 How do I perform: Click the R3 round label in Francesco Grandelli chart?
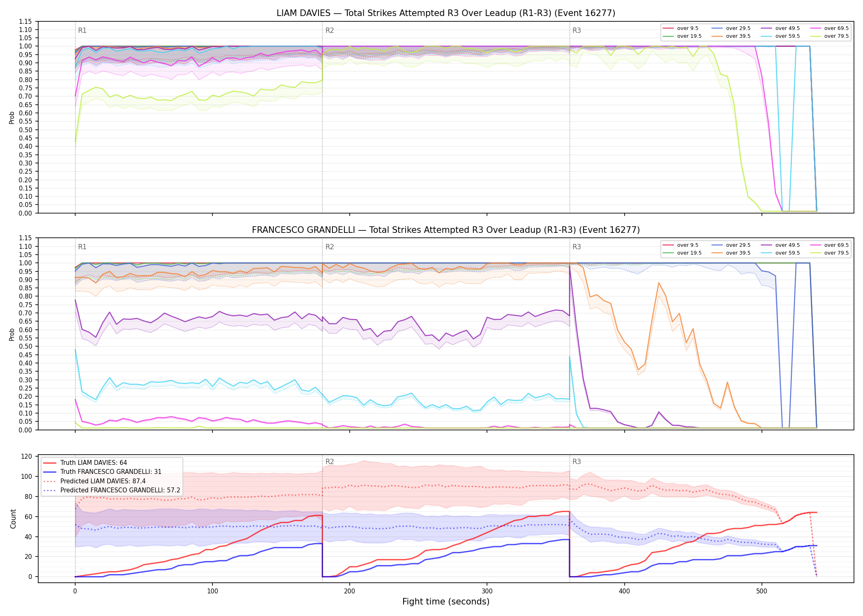pos(577,247)
